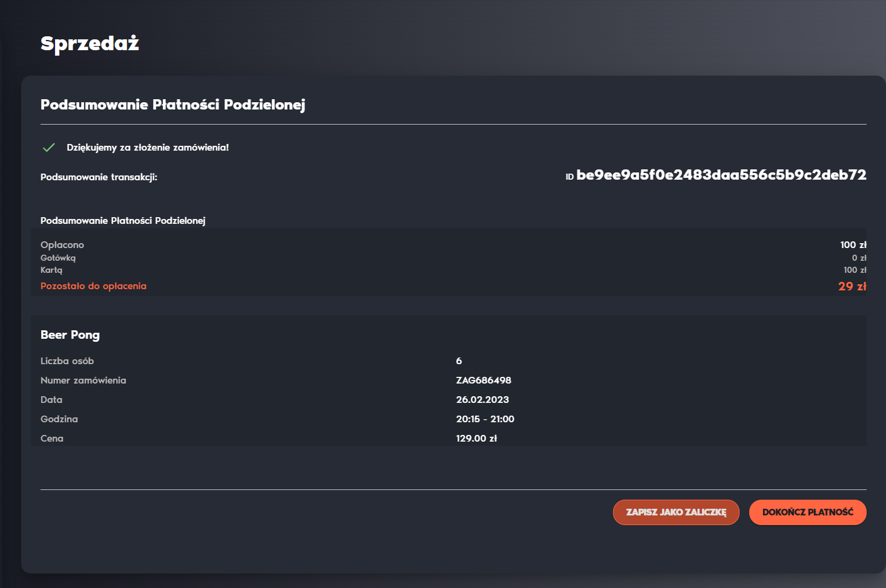This screenshot has width=886, height=588.
Task: Click the Podsumowanie Płatności Podzielonej card title
Action: [172, 105]
